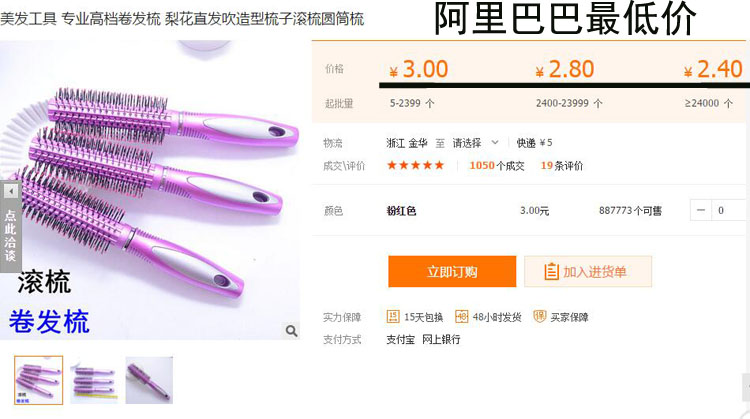Click the 点此洽谈 chat side tab
The image size is (750, 419).
pos(11,226)
